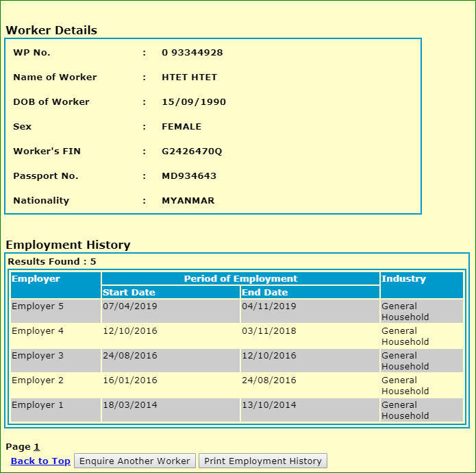Image resolution: width=476 pixels, height=473 pixels.
Task: Click the Back to Top link
Action: click(x=40, y=461)
